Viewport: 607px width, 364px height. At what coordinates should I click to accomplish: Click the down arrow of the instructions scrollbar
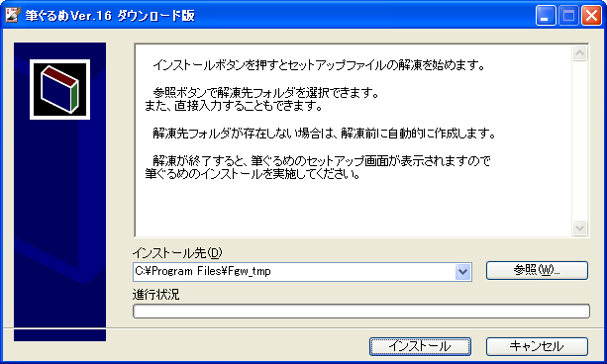579,227
